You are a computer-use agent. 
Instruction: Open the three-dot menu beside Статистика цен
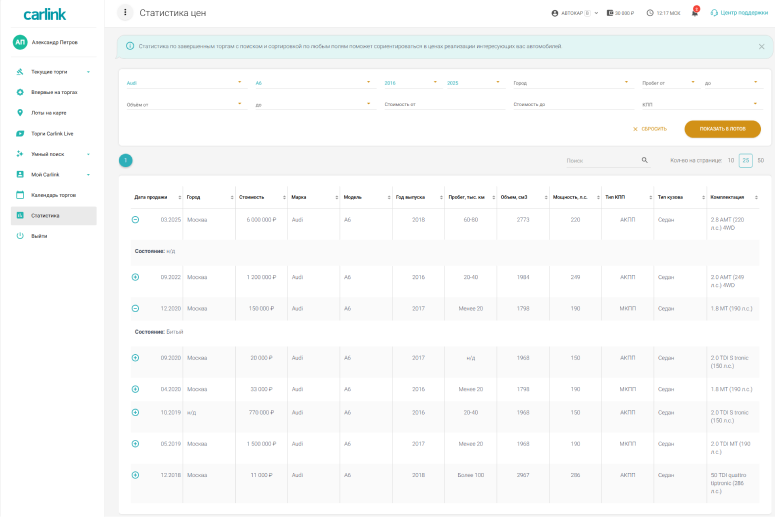(x=125, y=13)
